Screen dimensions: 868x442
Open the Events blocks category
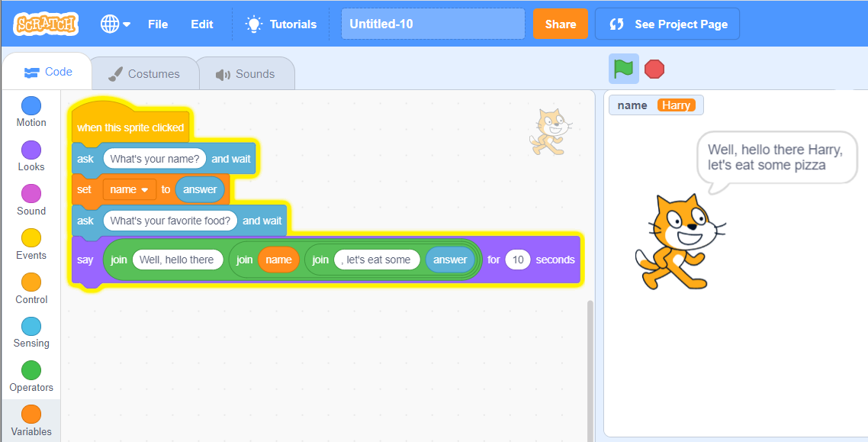pyautogui.click(x=31, y=245)
